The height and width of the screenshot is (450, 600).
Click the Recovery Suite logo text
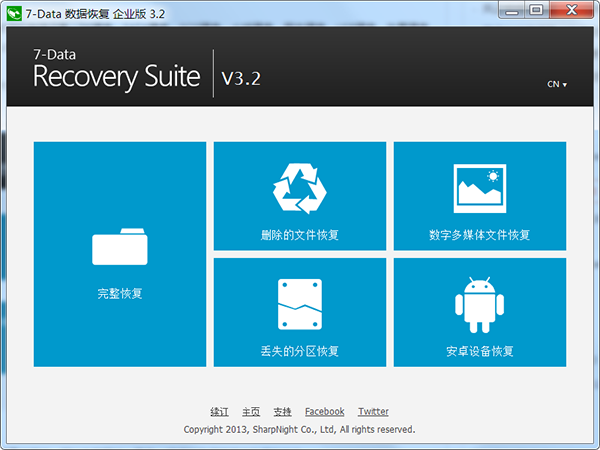coord(117,77)
